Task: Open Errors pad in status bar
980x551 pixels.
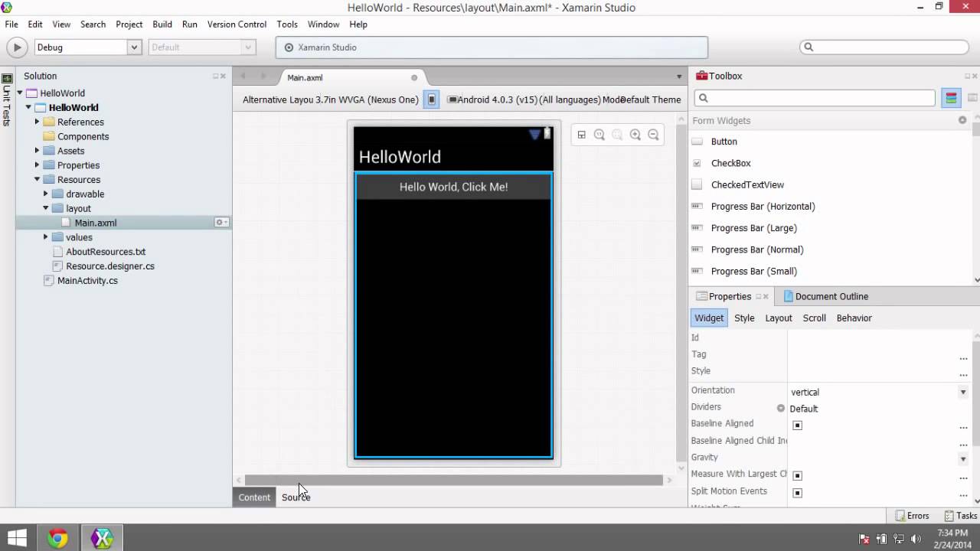Action: 912,516
